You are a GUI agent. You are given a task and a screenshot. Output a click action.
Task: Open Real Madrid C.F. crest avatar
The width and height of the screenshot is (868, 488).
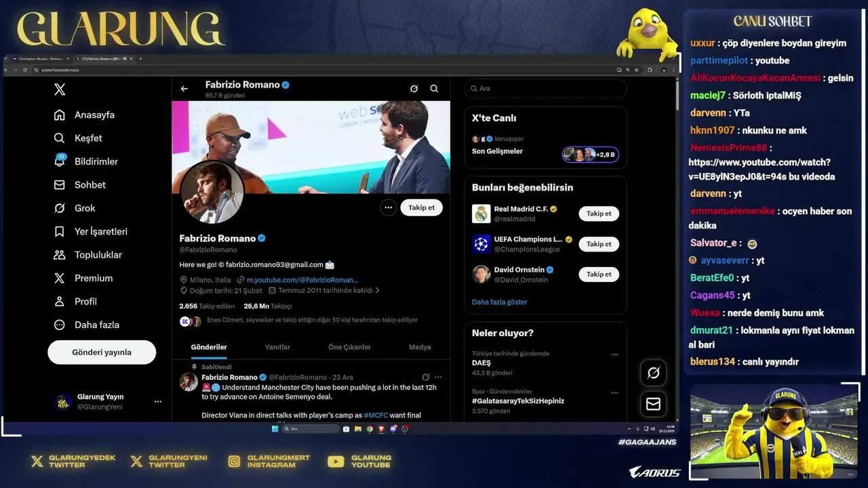click(481, 213)
